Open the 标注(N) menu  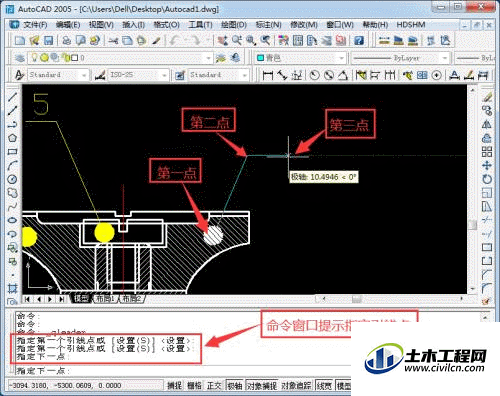(269, 25)
